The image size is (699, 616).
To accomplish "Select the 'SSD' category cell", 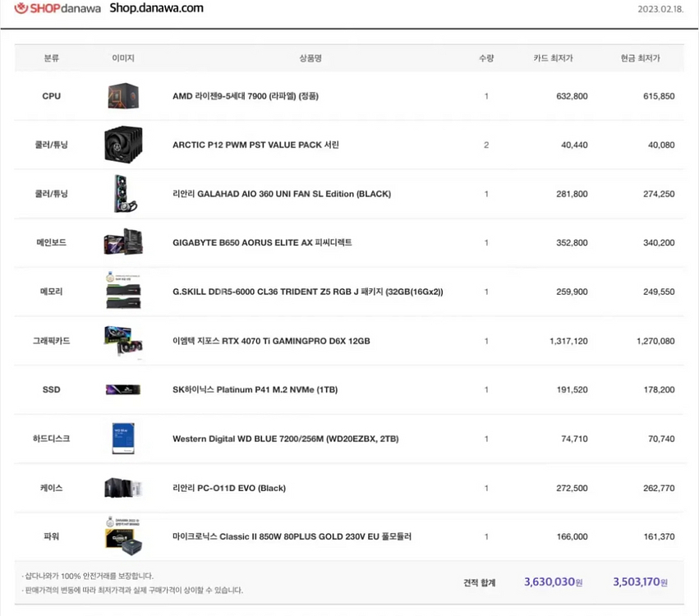I will (x=51, y=389).
